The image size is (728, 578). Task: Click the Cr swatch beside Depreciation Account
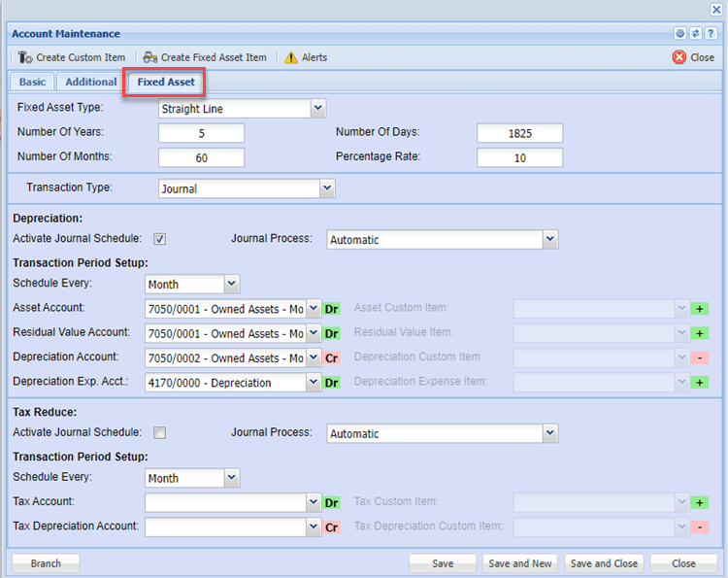[x=331, y=357]
